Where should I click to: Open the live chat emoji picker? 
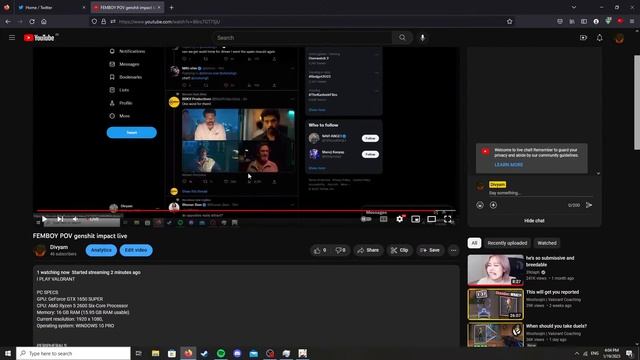click(x=480, y=205)
